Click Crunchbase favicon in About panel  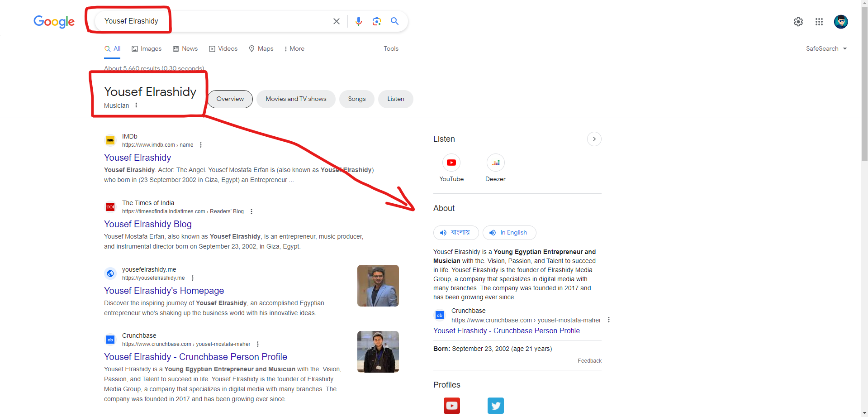(440, 315)
